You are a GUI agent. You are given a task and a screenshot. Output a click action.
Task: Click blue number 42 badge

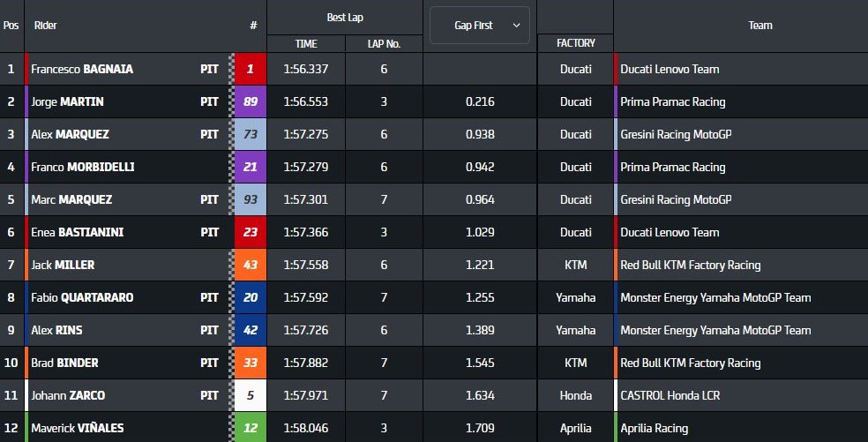251,331
